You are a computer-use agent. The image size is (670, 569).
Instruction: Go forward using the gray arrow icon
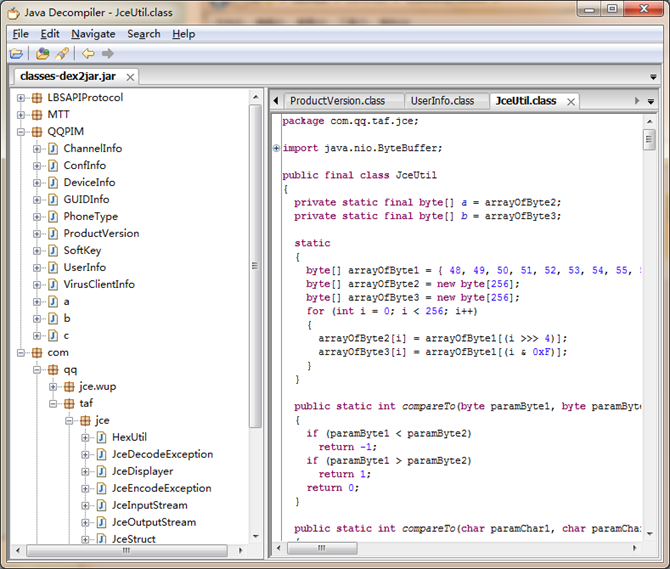tap(108, 54)
